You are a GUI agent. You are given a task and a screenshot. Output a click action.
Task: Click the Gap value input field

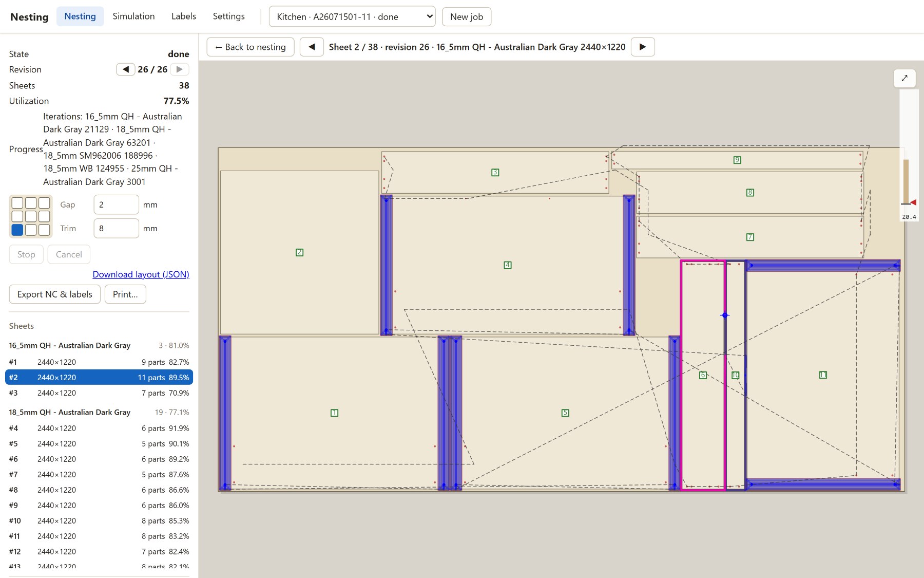coord(116,204)
